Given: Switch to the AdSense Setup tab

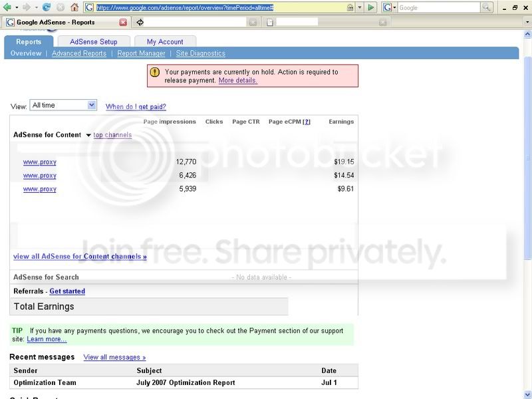Looking at the screenshot, I should click(94, 42).
